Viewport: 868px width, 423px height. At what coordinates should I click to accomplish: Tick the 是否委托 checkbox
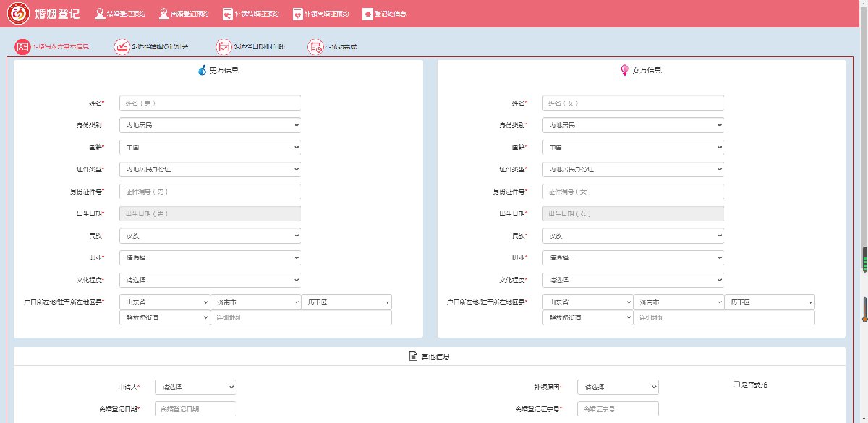[x=736, y=385]
